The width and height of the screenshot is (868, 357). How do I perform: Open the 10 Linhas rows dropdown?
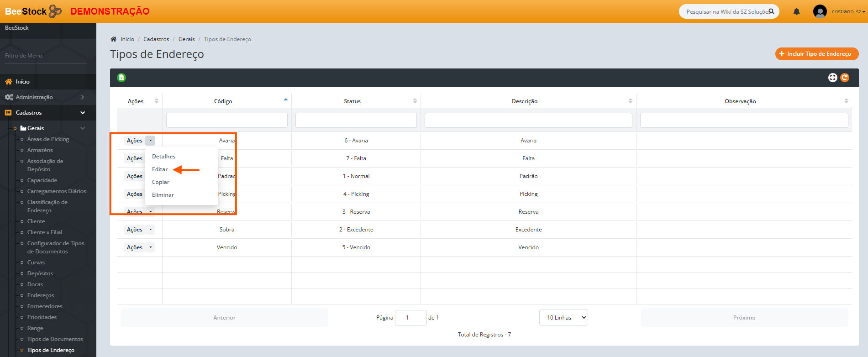click(x=563, y=318)
